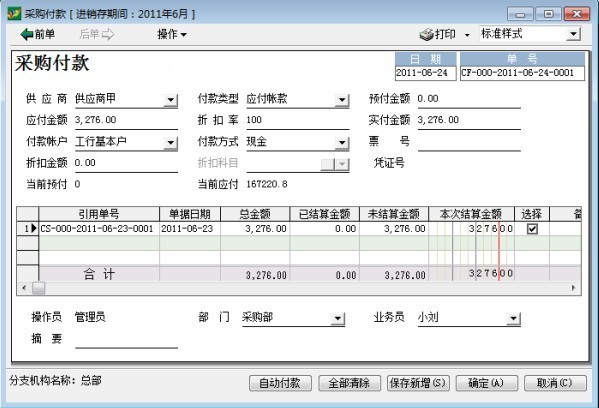Click the 引用单号 column header
The image size is (599, 408).
point(99,214)
